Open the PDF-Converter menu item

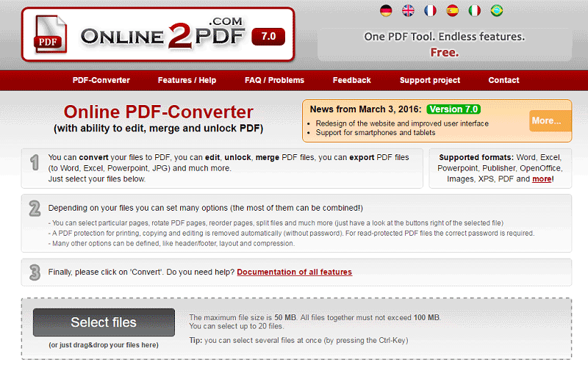point(101,80)
